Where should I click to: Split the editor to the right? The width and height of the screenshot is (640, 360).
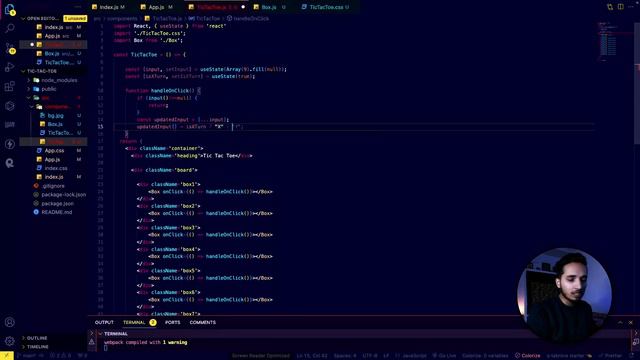point(620,7)
